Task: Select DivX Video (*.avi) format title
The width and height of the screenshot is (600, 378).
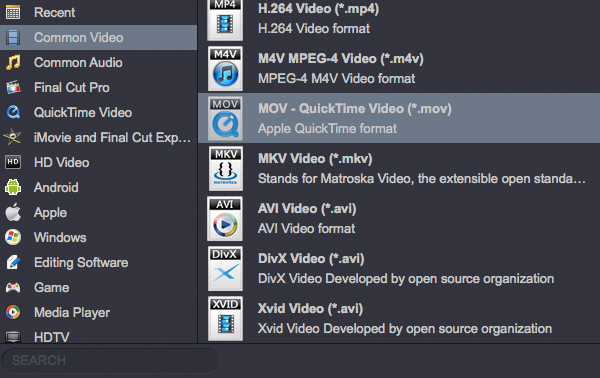Action: 311,259
